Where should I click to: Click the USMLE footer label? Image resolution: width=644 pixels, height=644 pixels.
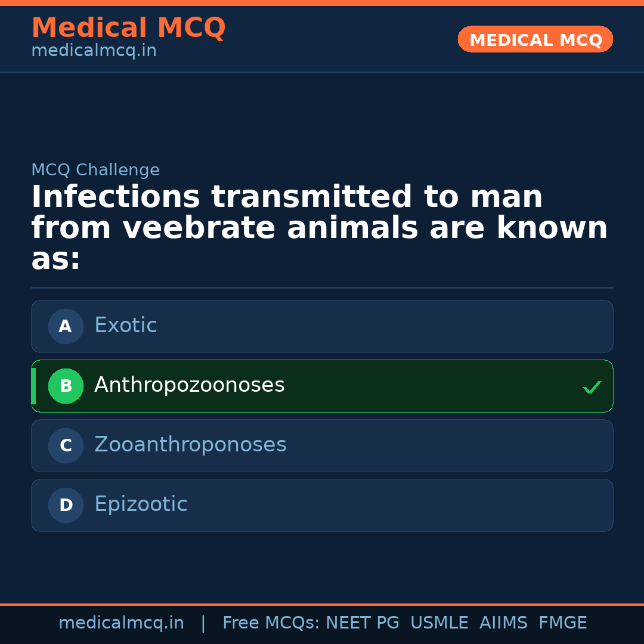point(439,623)
